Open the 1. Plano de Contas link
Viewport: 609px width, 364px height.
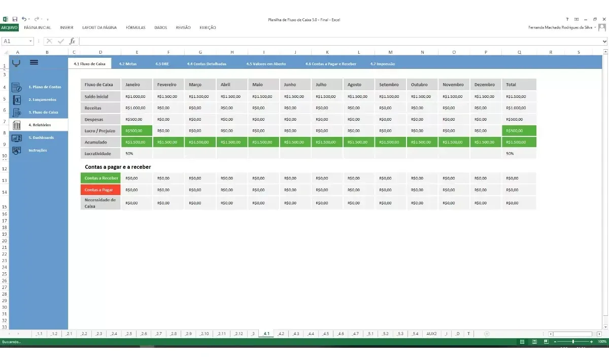[x=45, y=87]
